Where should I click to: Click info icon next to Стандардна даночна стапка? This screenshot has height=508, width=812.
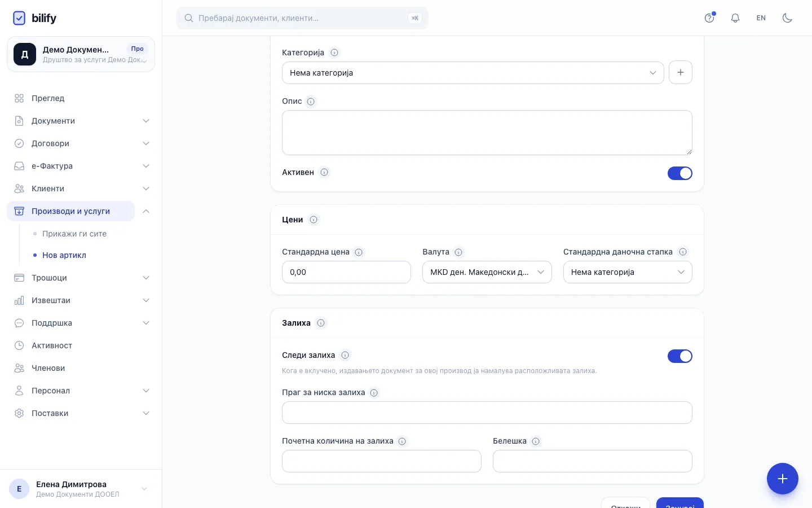click(x=683, y=252)
